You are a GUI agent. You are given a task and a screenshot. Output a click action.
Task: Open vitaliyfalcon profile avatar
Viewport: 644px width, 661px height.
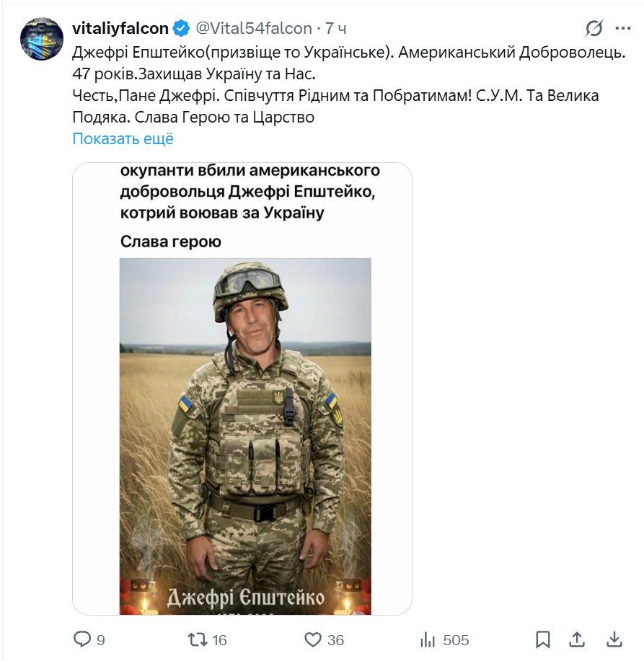[42, 39]
